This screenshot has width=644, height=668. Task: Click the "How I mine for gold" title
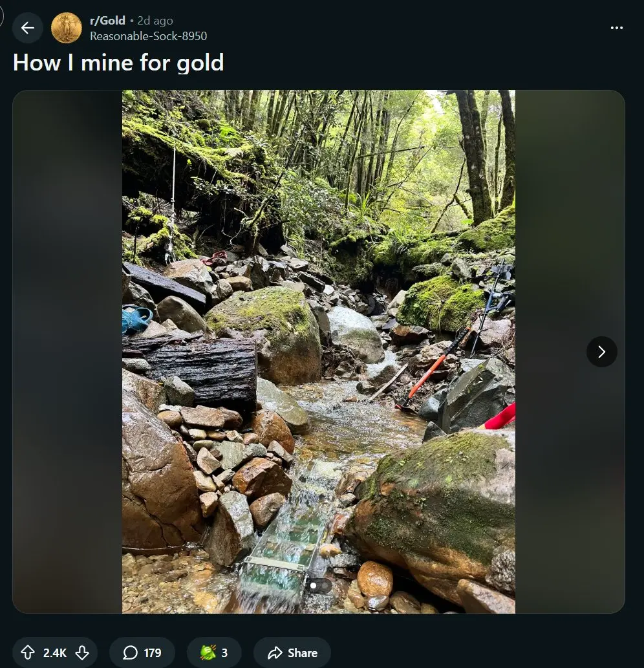click(118, 63)
